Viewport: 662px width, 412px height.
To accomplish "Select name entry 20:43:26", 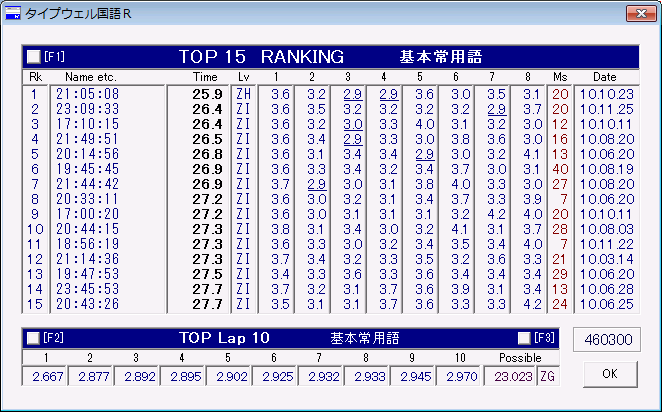I will 88,304.
